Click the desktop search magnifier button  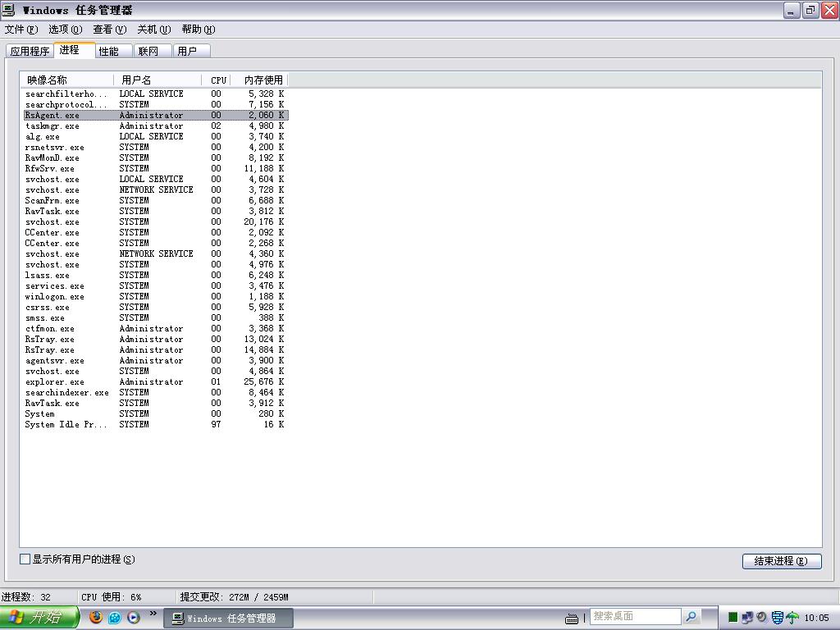[691, 617]
